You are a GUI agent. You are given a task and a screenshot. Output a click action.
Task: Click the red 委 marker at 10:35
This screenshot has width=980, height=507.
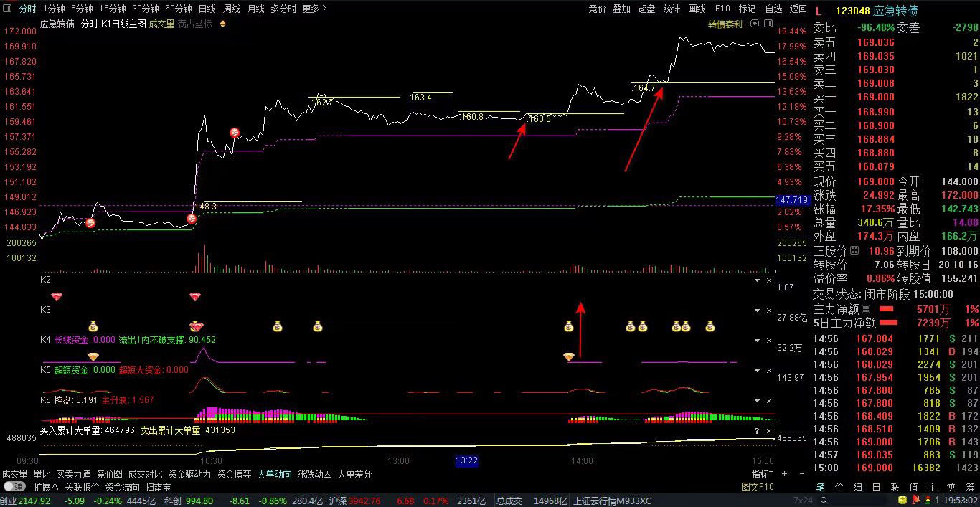(235, 133)
